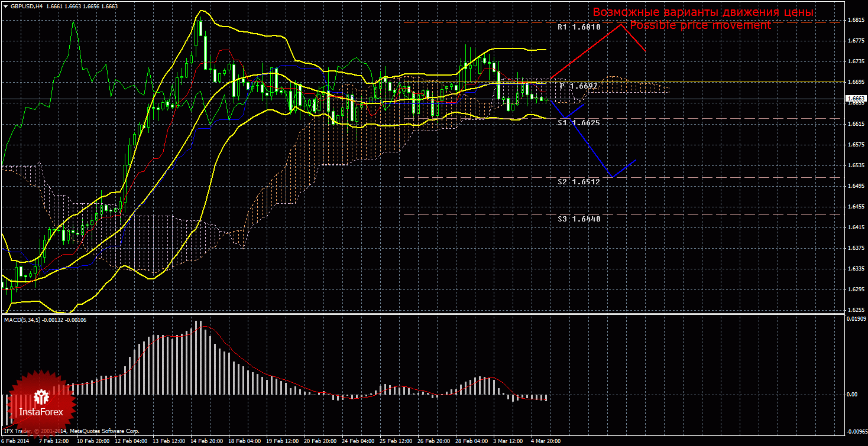Click the 19 Feb 12:00 time label
This screenshot has height=446, width=868.
point(282,441)
